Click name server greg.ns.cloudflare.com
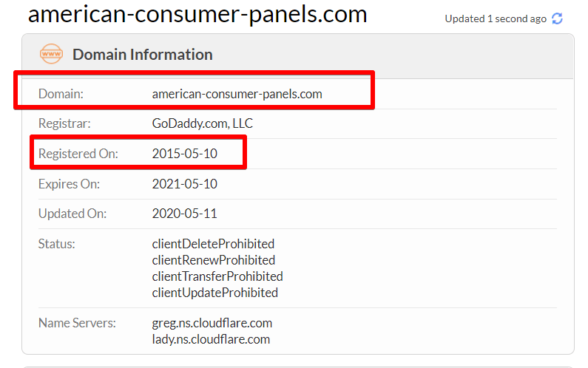This screenshot has height=368, width=588. 212,323
